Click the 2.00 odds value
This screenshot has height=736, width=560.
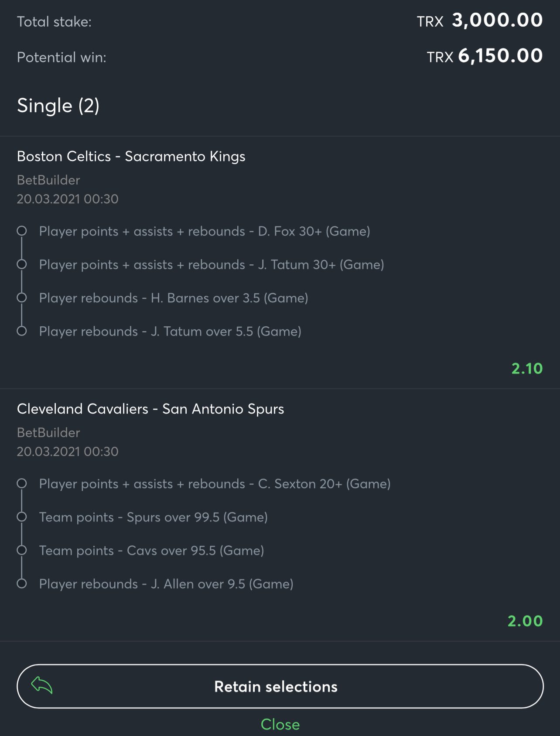(x=525, y=621)
